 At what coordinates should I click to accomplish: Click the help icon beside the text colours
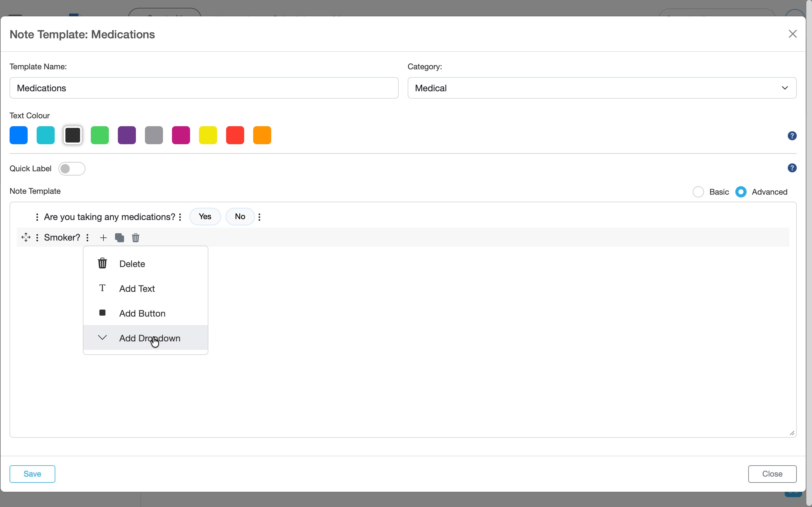tap(792, 135)
